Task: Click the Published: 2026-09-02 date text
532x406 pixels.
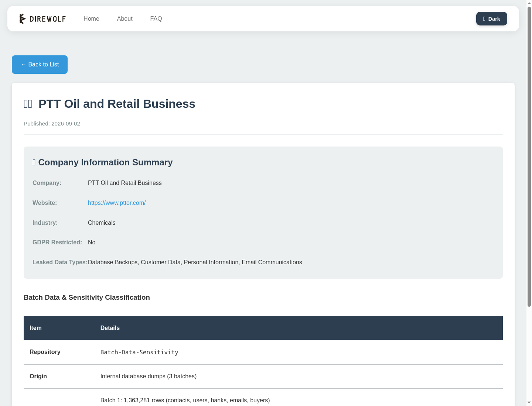Action: (52, 124)
